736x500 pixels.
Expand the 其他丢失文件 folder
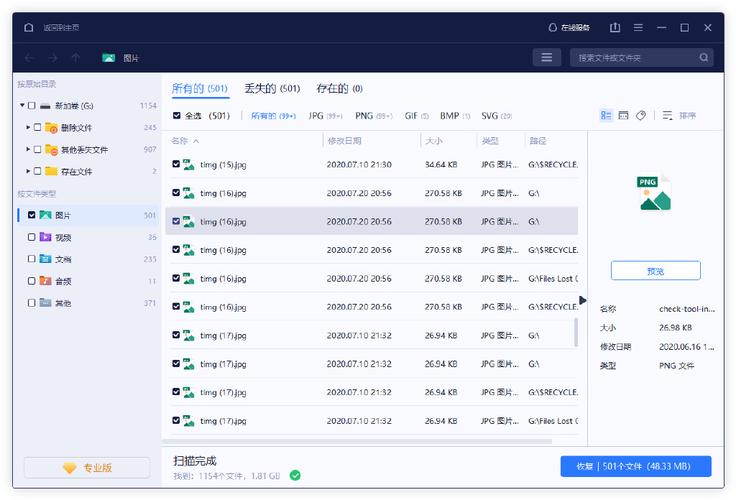point(28,150)
